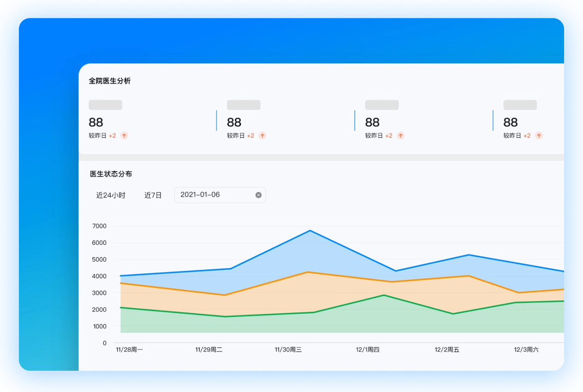Click the blue line peak at 11/30周三
This screenshot has width=583, height=392.
pos(310,231)
